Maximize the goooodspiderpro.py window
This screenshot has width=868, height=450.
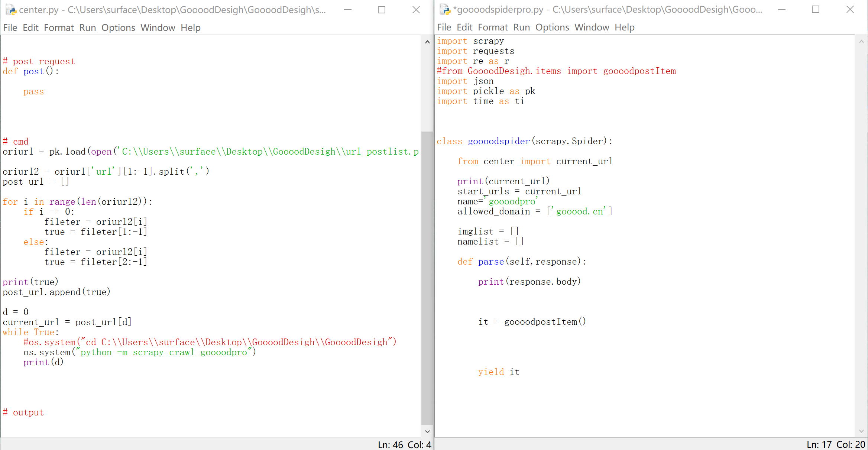click(x=816, y=9)
